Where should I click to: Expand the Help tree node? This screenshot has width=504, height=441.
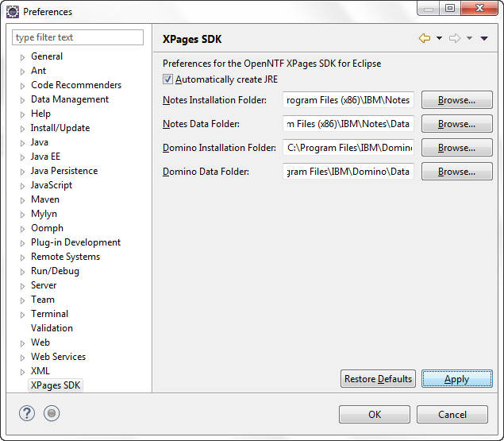22,114
